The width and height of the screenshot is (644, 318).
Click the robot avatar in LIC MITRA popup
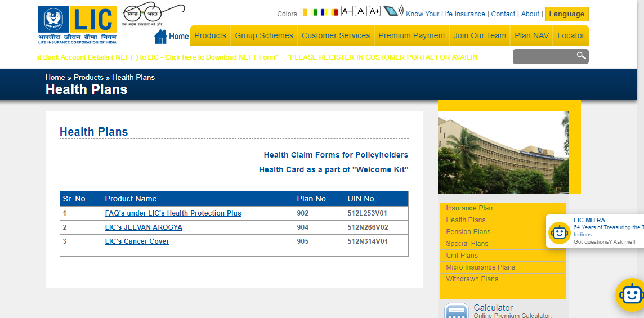click(x=559, y=233)
